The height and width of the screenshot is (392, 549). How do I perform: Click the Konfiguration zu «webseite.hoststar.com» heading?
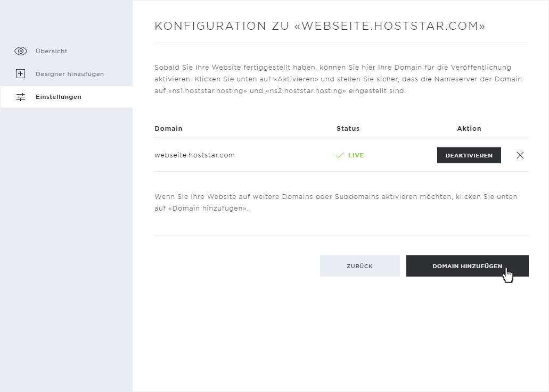319,26
